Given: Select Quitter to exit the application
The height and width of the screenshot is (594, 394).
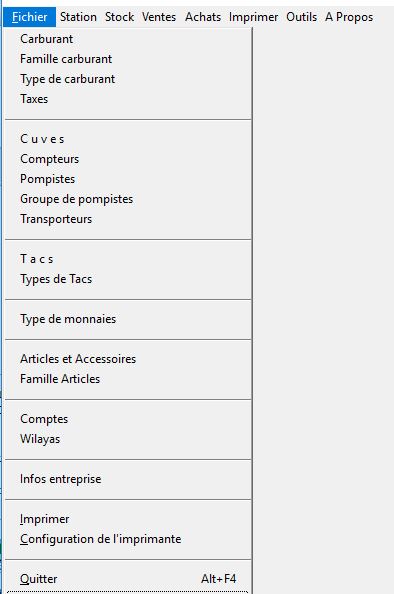Looking at the screenshot, I should click(x=128, y=579).
